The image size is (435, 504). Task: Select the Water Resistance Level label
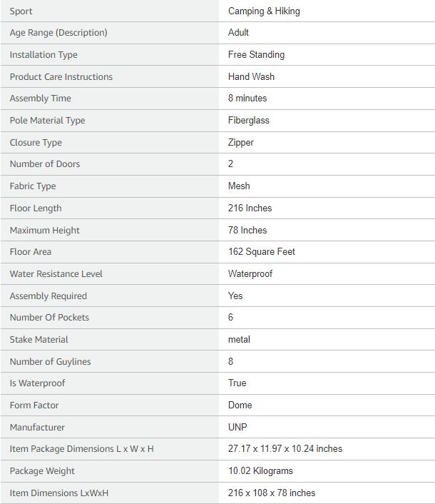[56, 273]
